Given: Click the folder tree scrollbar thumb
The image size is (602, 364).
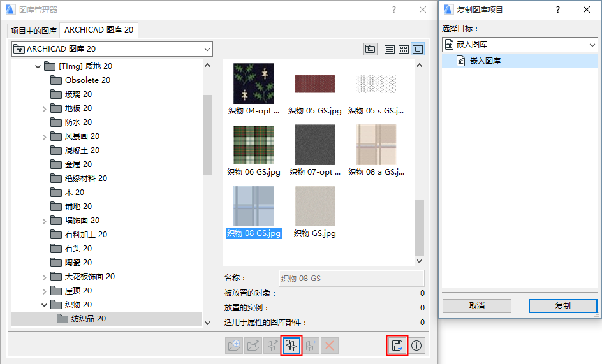Looking at the screenshot, I should (x=207, y=135).
